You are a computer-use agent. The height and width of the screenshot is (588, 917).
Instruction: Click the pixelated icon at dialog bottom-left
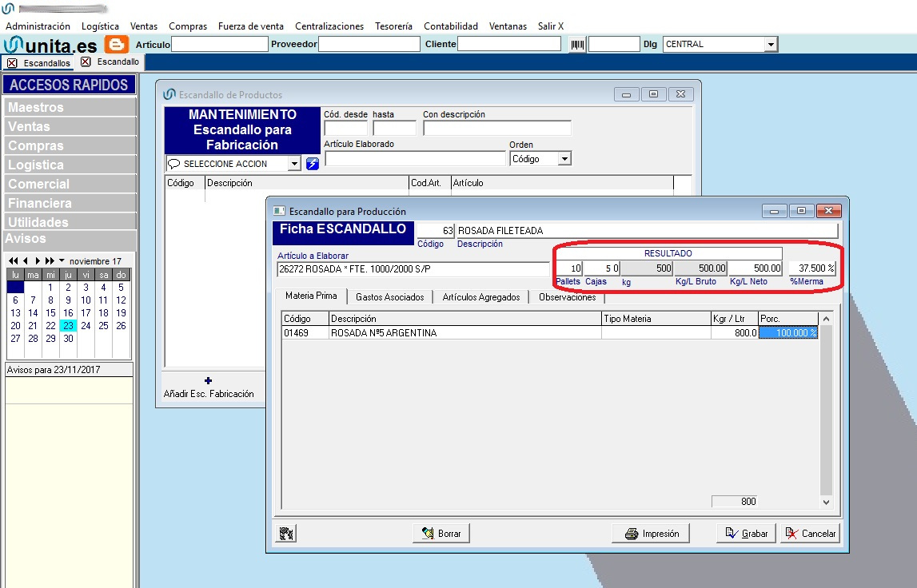point(286,533)
